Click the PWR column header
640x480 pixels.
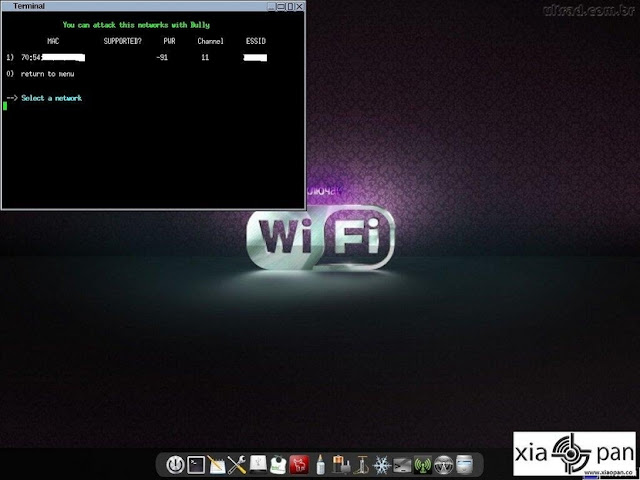click(x=169, y=41)
